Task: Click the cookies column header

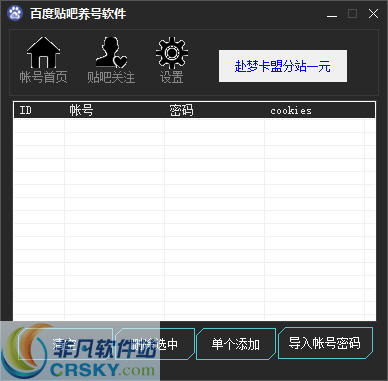Action: tap(314, 110)
